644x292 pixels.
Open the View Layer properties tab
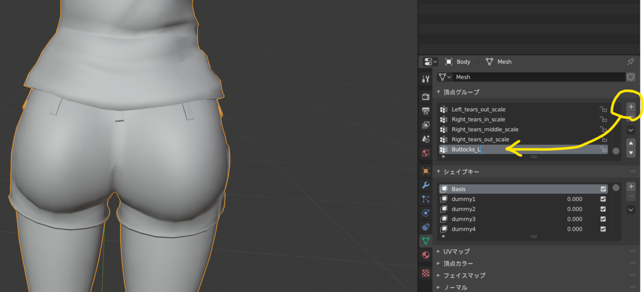pyautogui.click(x=426, y=125)
